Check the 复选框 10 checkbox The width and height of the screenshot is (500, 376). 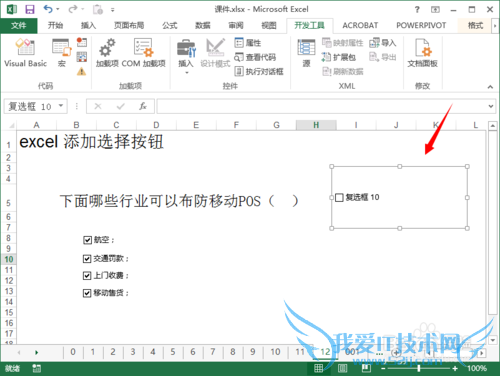click(339, 198)
